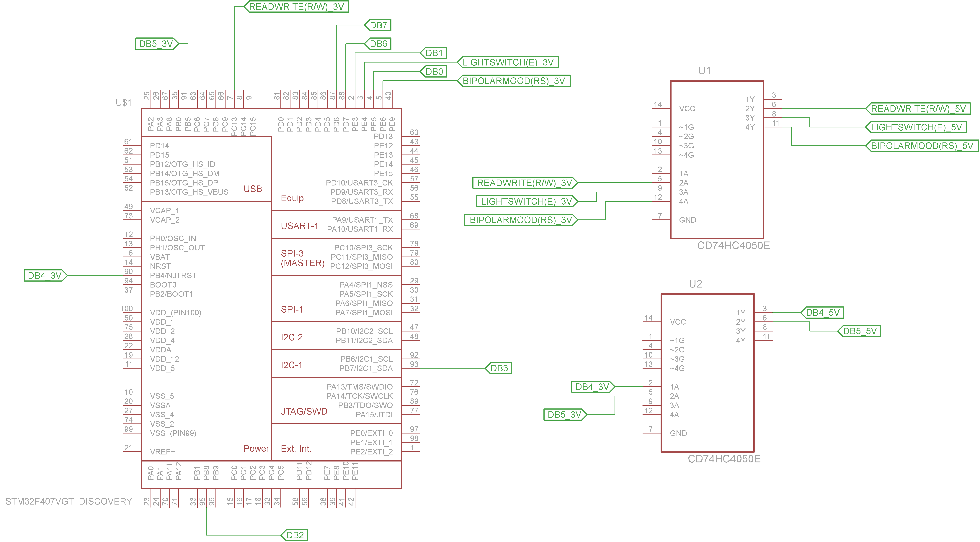Select pin PA13/TMS/SWDIO
980x542 pixels.
coord(359,387)
